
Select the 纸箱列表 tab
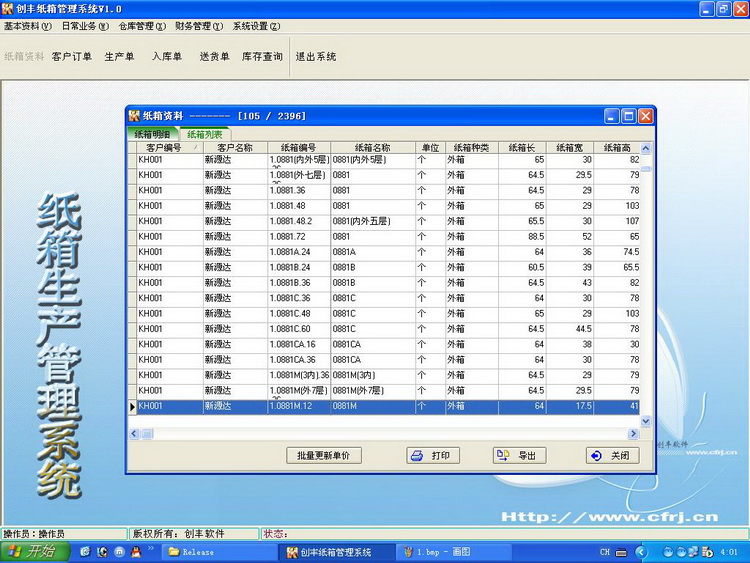tap(204, 133)
